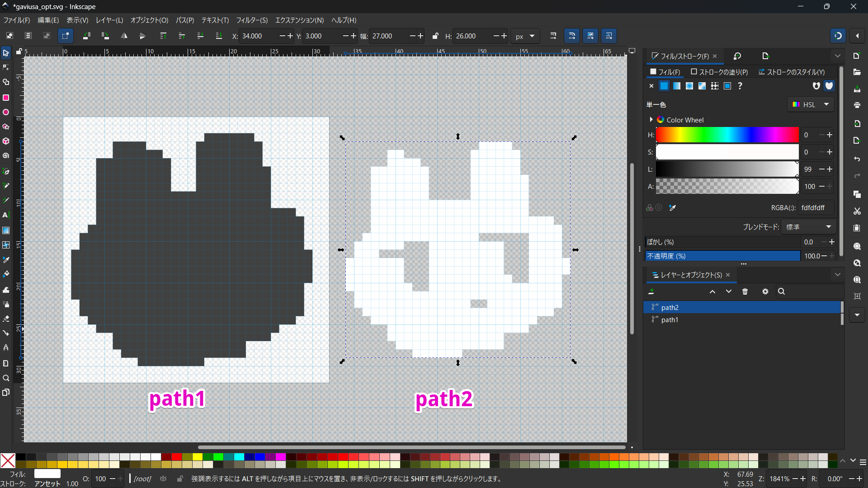Viewport: 868px width, 488px height.
Task: Select path1 in layers list
Action: tap(741, 319)
